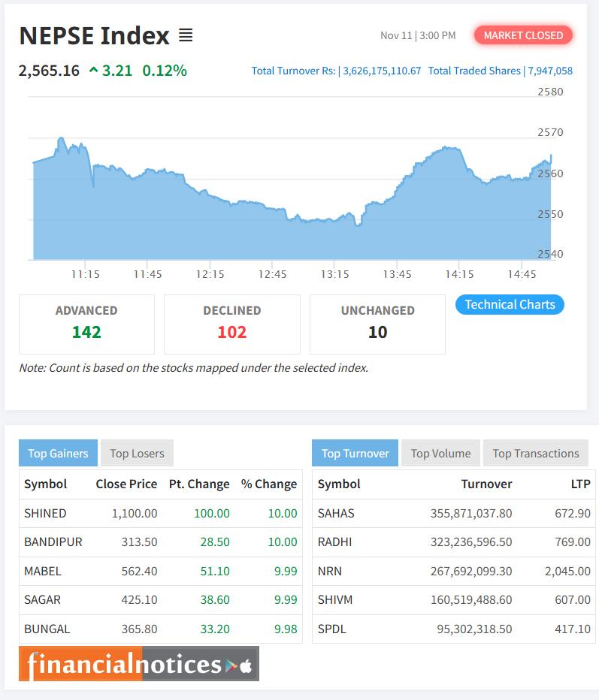The width and height of the screenshot is (599, 700).
Task: Switch to the Top Volume tab
Action: tap(440, 453)
